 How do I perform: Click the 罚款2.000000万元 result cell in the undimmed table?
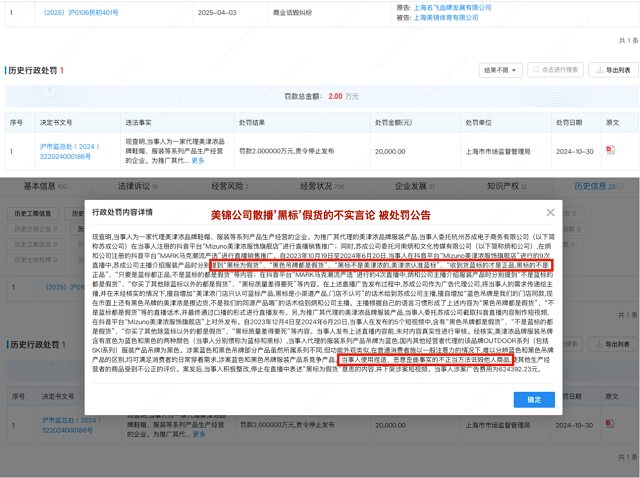[x=287, y=151]
